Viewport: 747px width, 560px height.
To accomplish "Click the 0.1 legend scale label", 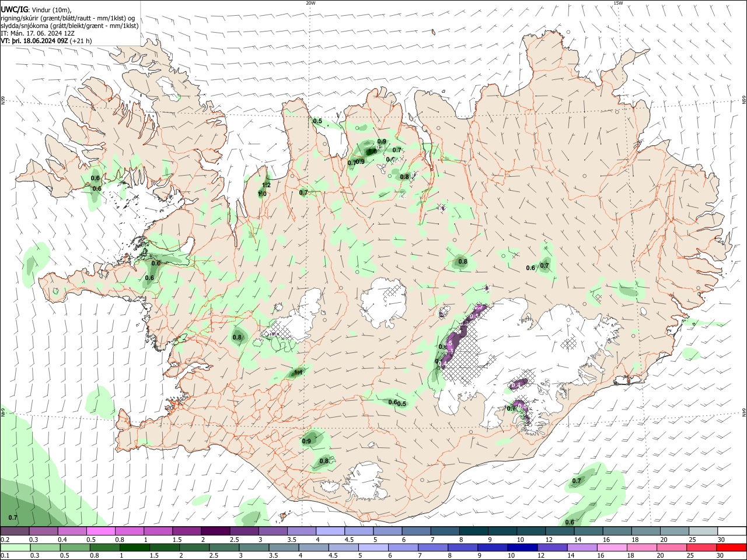I will (5, 556).
